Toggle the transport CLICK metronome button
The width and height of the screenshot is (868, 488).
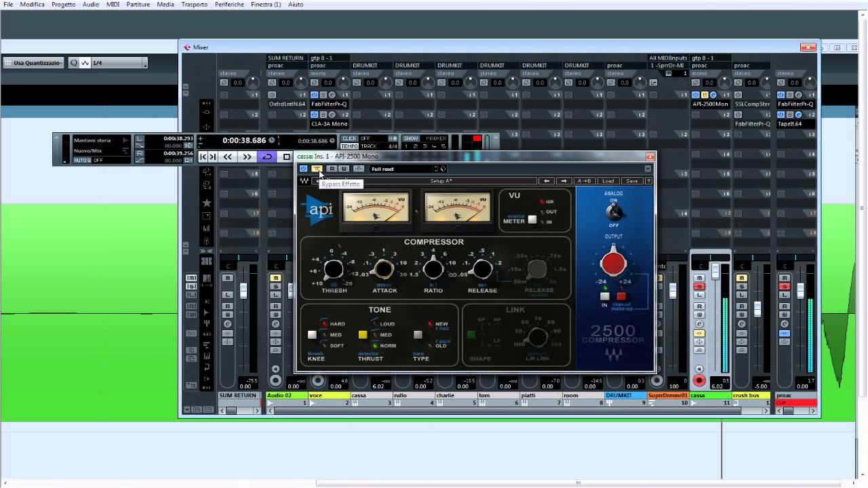349,138
